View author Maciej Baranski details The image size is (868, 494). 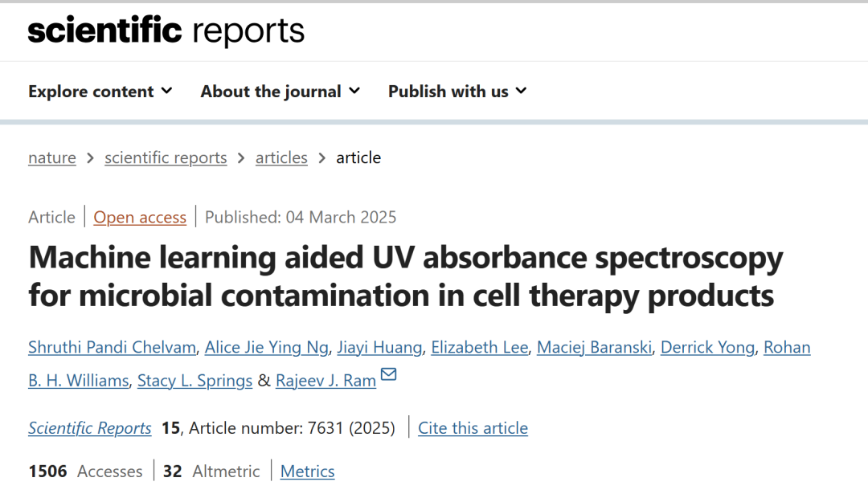coord(594,347)
